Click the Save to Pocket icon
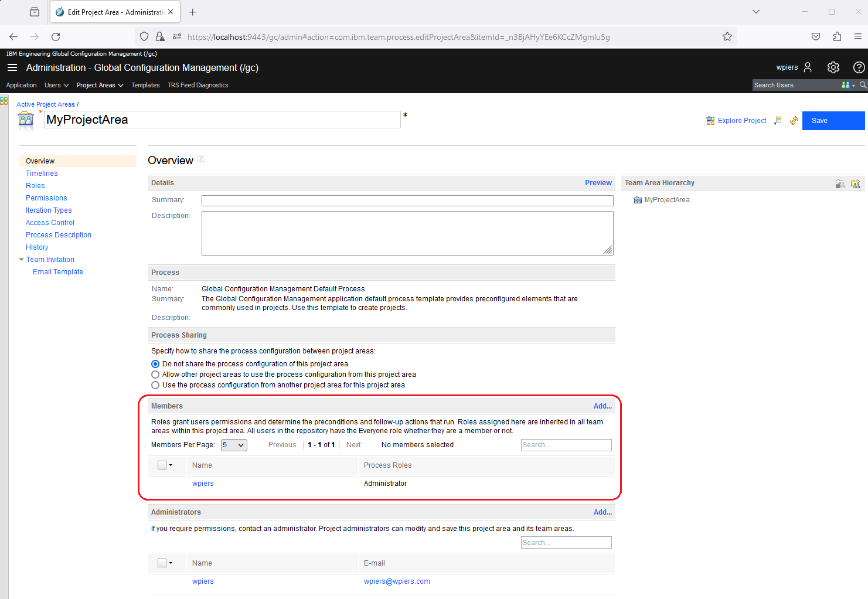868x599 pixels. click(816, 36)
